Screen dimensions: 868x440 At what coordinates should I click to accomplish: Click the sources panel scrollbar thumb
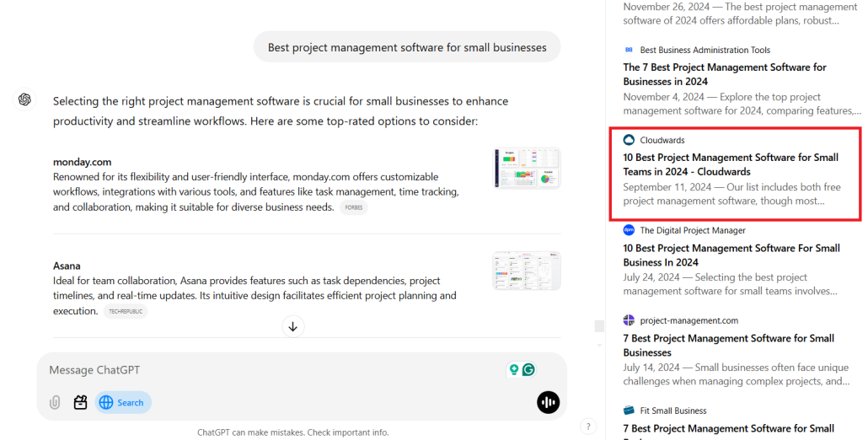point(599,326)
